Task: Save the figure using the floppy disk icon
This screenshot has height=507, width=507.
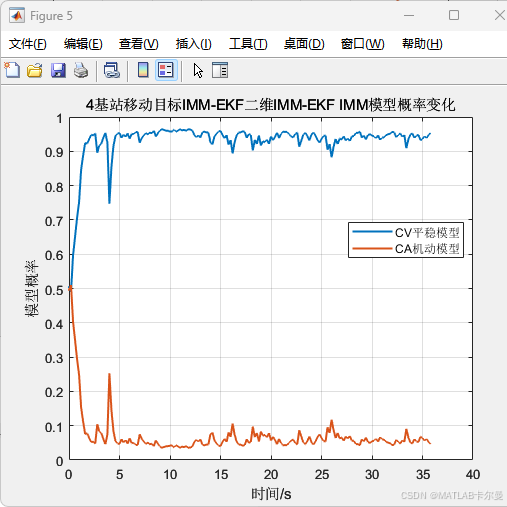Action: (x=58, y=70)
